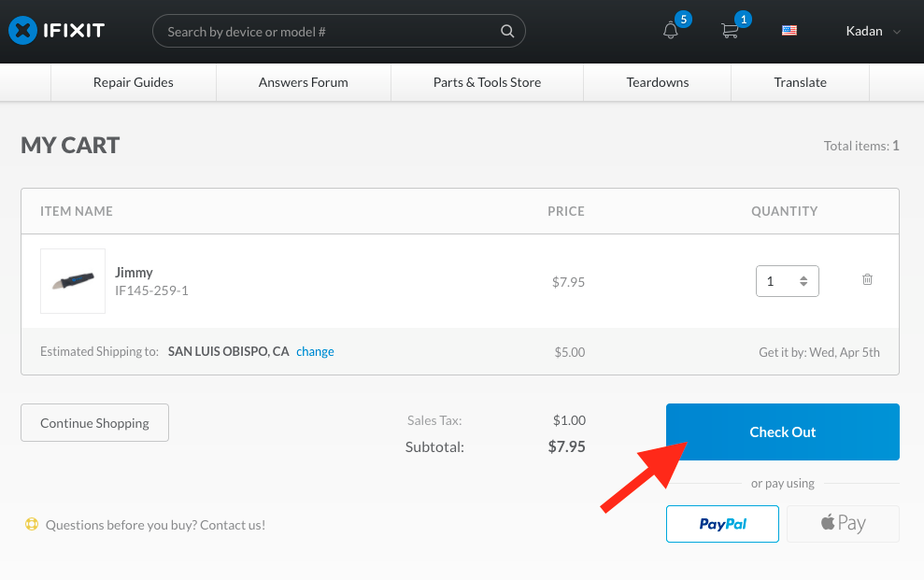This screenshot has height=580, width=924.
Task: Click the flag icon for language selection
Action: 789,30
